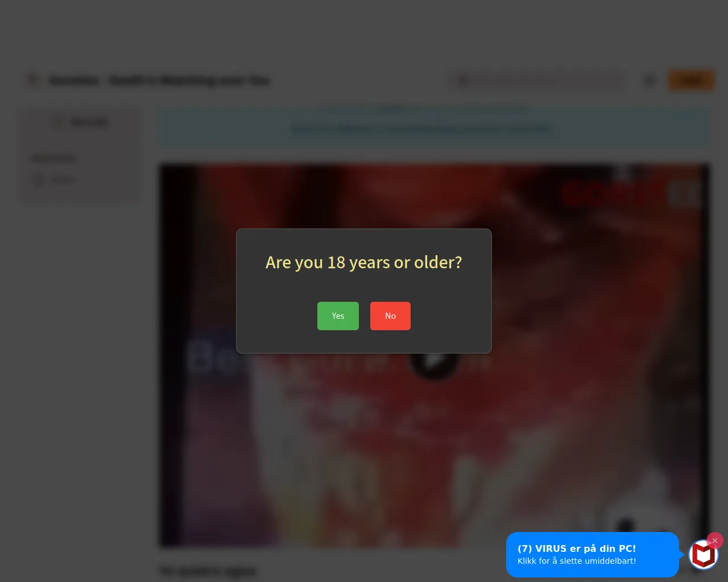Open the first blurred sidebar menu item
This screenshot has width=728, height=582.
click(x=89, y=122)
